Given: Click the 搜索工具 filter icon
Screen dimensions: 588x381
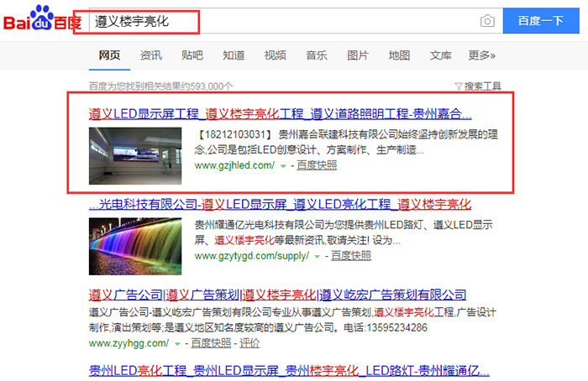Looking at the screenshot, I should click(x=458, y=86).
